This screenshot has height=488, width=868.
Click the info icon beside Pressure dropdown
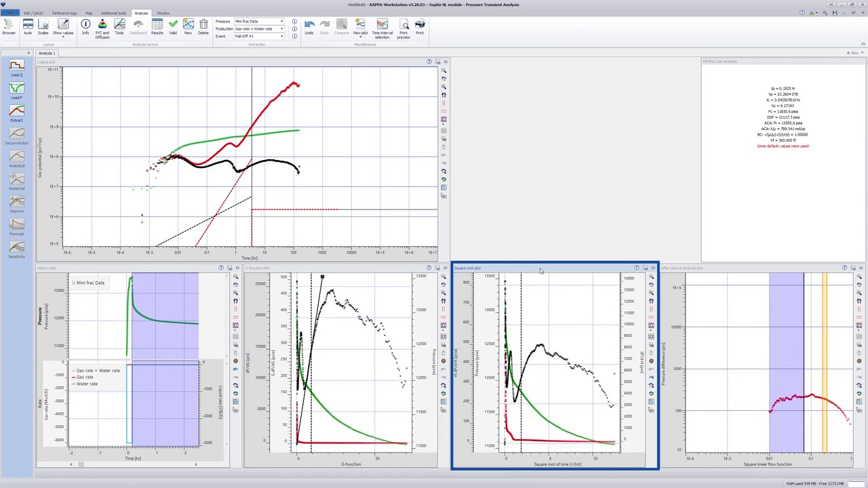click(x=294, y=22)
